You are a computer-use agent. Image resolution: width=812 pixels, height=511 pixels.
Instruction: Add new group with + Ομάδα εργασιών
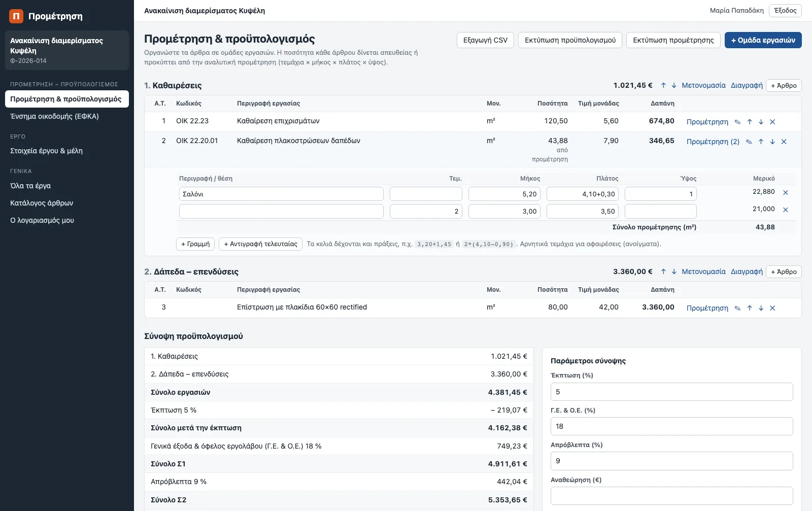point(763,40)
